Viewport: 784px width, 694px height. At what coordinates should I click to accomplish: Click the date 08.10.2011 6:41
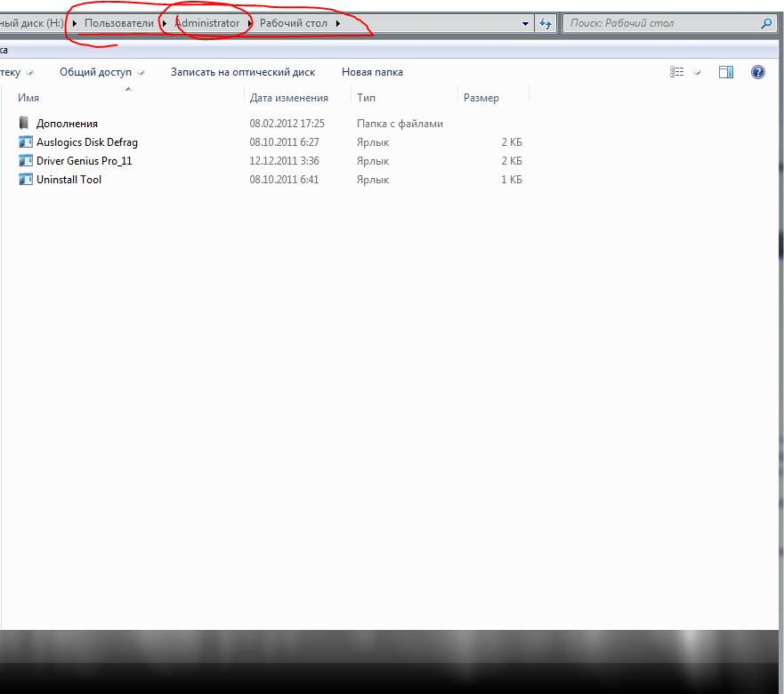284,179
